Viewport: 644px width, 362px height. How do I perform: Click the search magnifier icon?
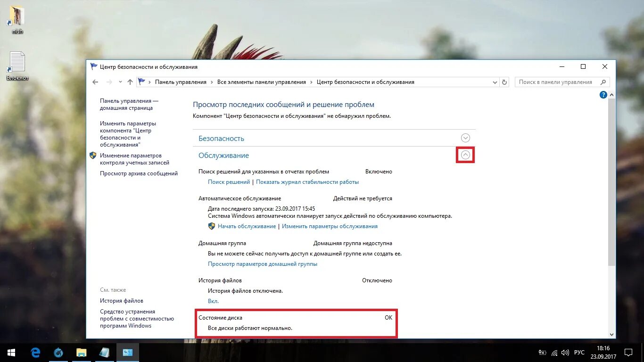[603, 82]
